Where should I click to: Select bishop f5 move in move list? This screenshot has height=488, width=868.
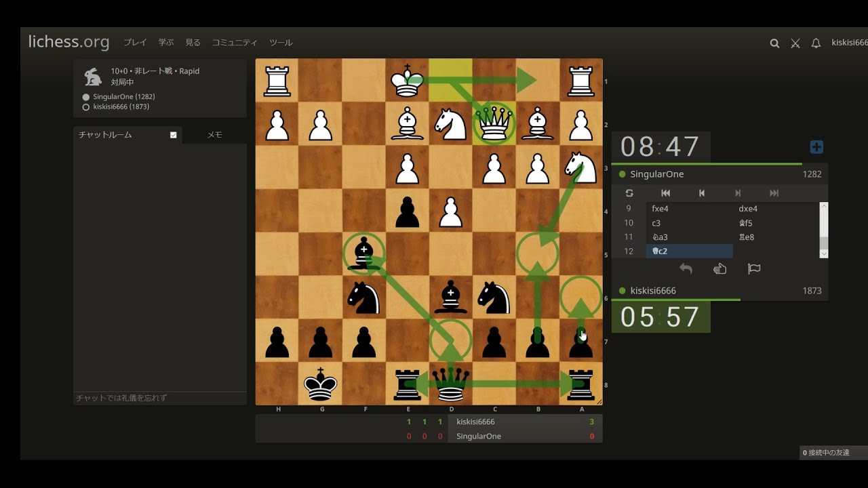tap(775, 223)
